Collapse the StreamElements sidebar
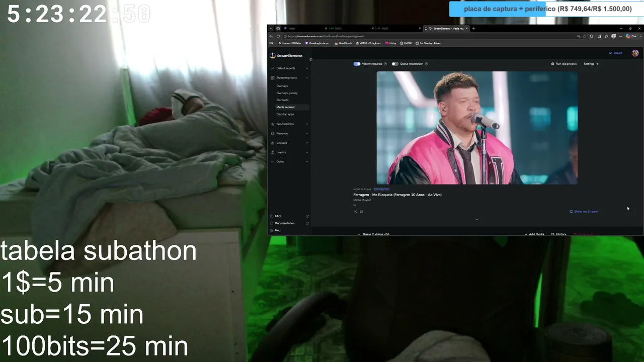Image resolution: width=644 pixels, height=362 pixels. (x=310, y=59)
